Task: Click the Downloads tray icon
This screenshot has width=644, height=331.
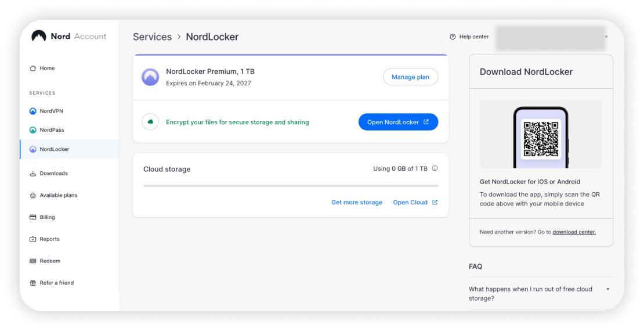Action: (33, 174)
